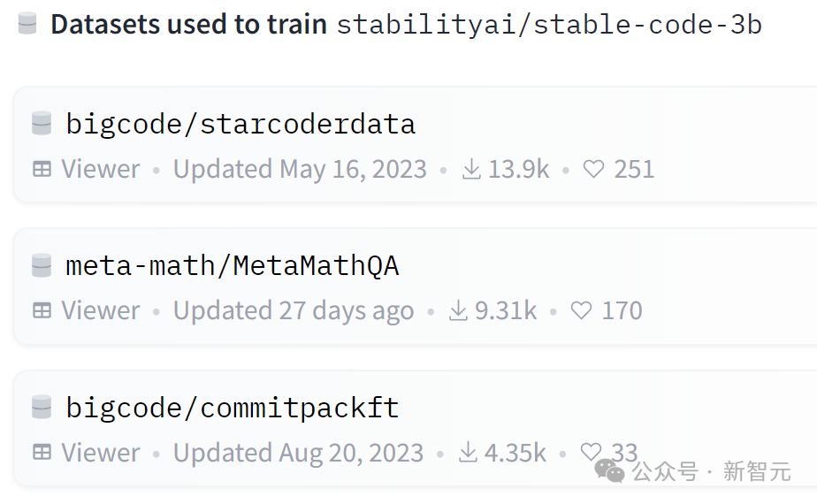Click the database icon beside the Datasets heading
Viewport: 817px width, 504px height.
(27, 24)
